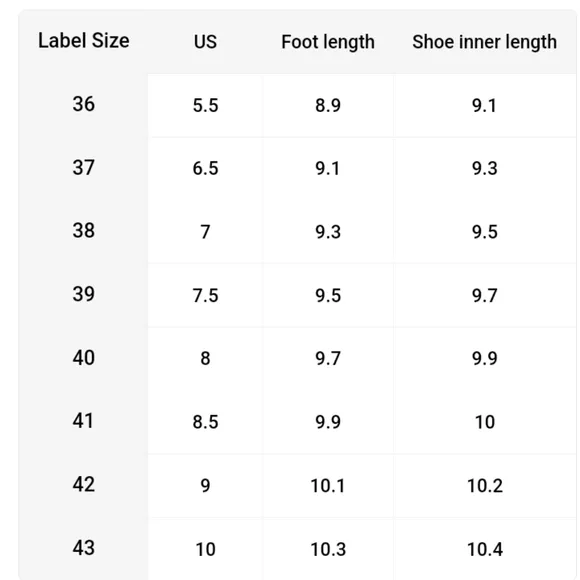Click shoe inner length 9.7 cell
This screenshot has height=580, width=580.
tap(485, 296)
